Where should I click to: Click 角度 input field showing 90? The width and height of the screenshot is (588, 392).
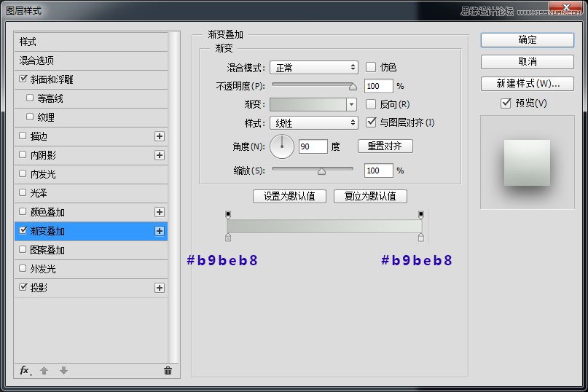click(x=313, y=146)
